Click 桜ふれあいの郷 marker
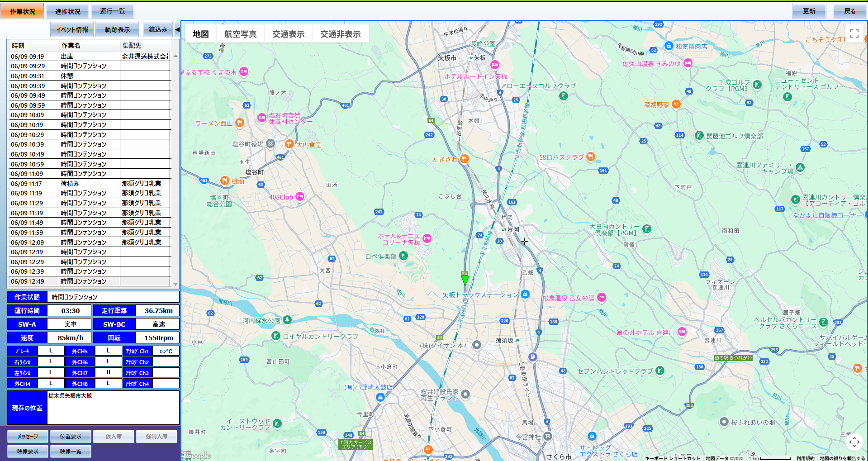Viewport: 868px width, 461px height. (724, 422)
